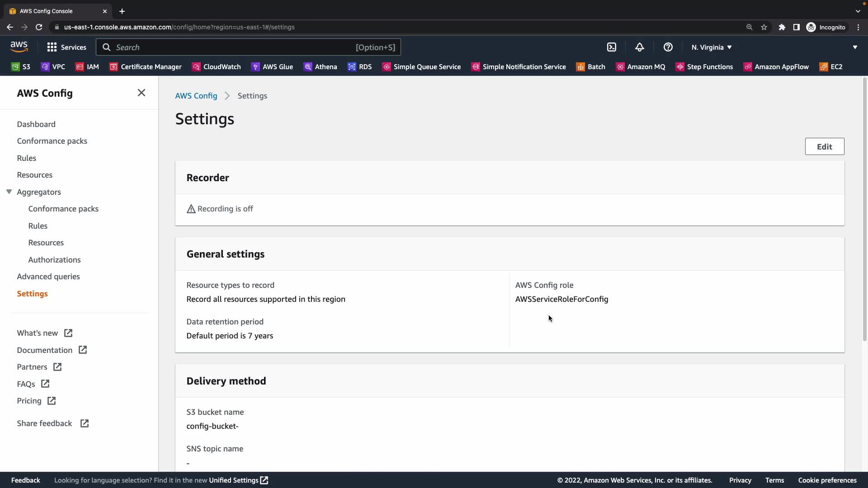Bookmark page with the star icon

[x=764, y=27]
